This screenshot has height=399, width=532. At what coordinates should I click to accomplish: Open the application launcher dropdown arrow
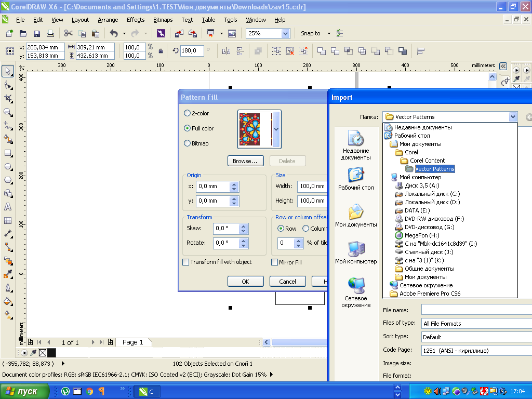pos(221,33)
